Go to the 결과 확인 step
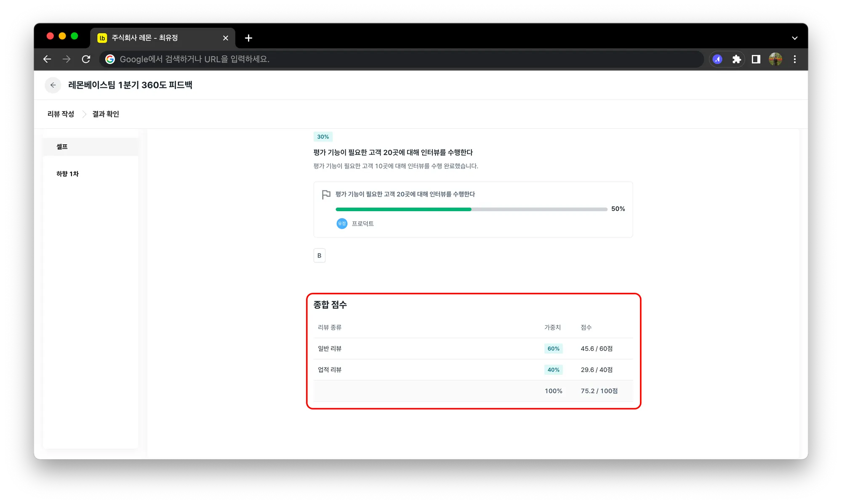The image size is (842, 504). (x=106, y=114)
